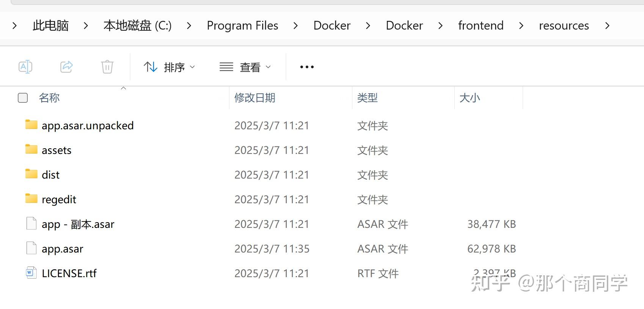The width and height of the screenshot is (644, 309).
Task: Sort files by the 大小 column header
Action: coord(470,97)
